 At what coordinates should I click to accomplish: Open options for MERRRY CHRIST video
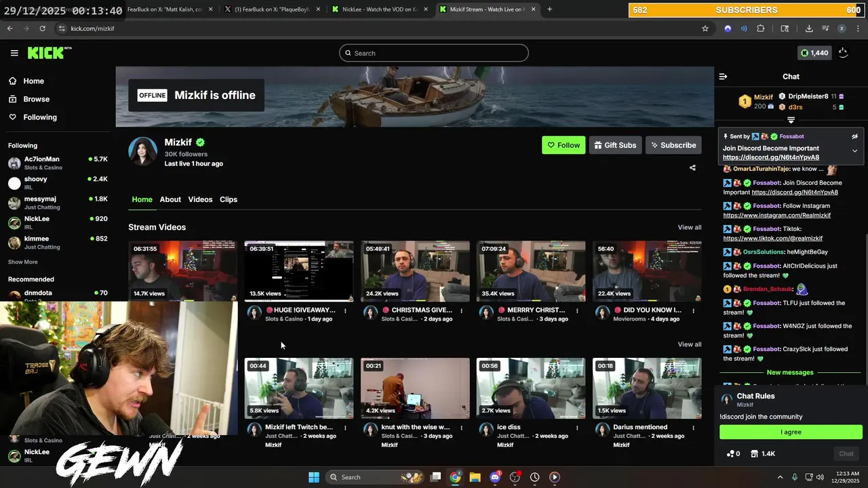click(x=577, y=310)
